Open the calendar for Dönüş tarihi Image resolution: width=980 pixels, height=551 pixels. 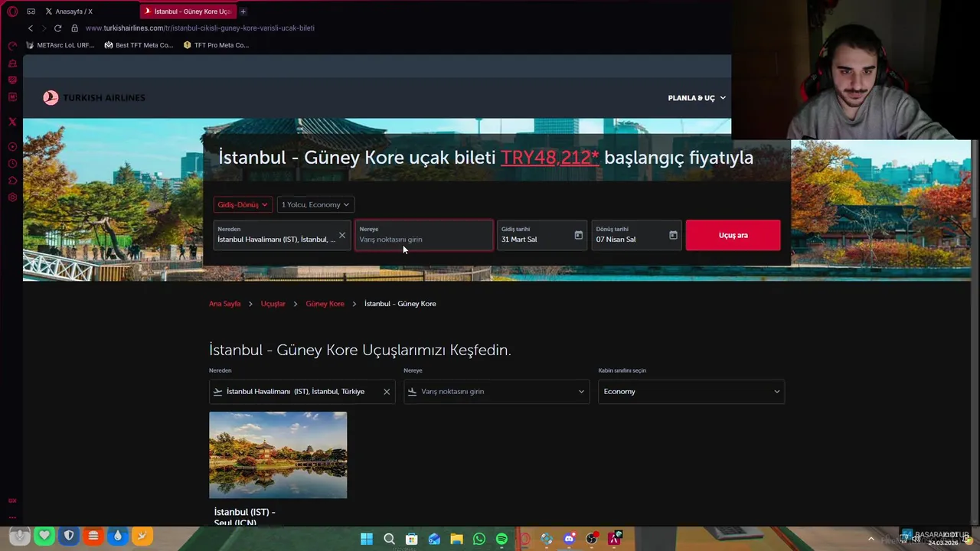[673, 235]
